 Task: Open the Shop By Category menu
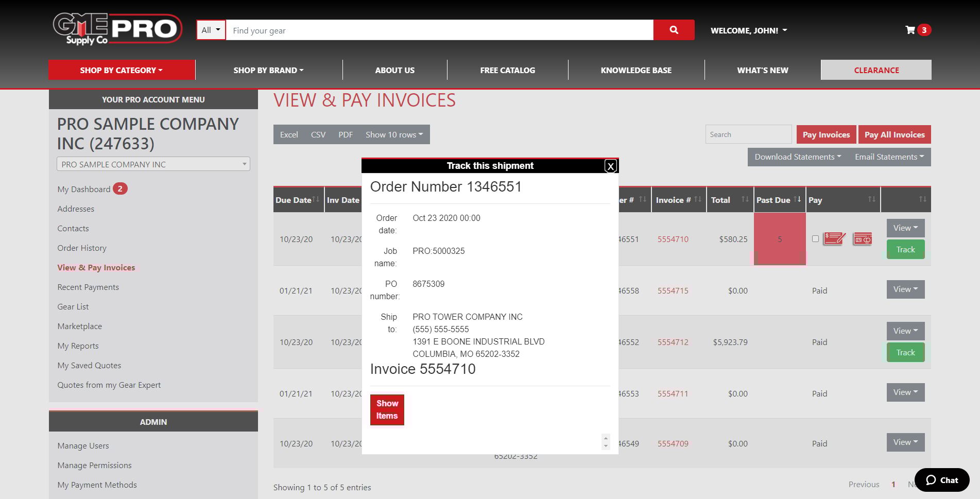[x=122, y=70]
